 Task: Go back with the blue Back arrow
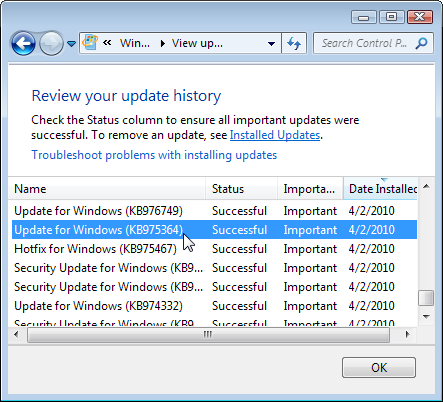23,43
